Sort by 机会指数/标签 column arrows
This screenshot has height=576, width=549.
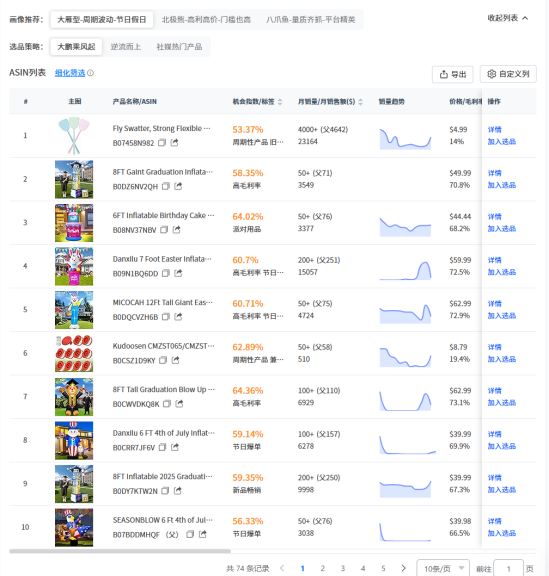click(280, 102)
